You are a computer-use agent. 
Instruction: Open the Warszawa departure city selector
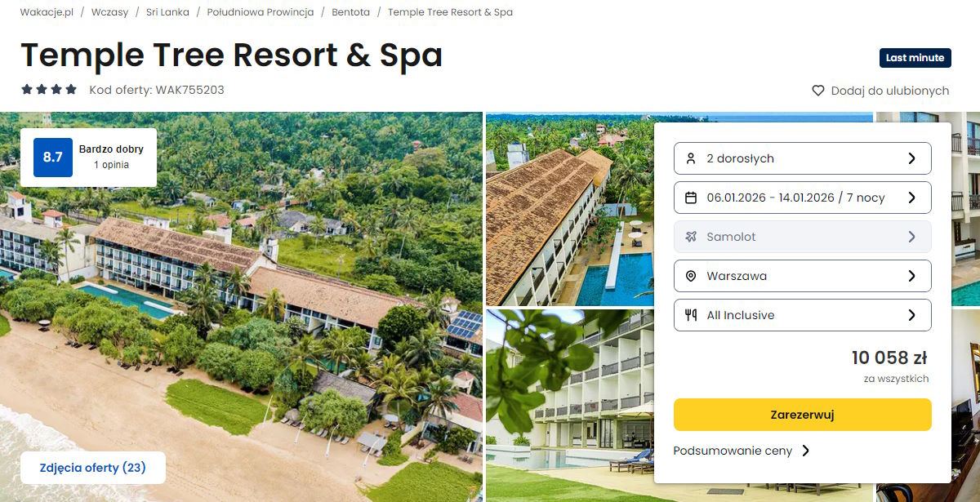point(803,276)
